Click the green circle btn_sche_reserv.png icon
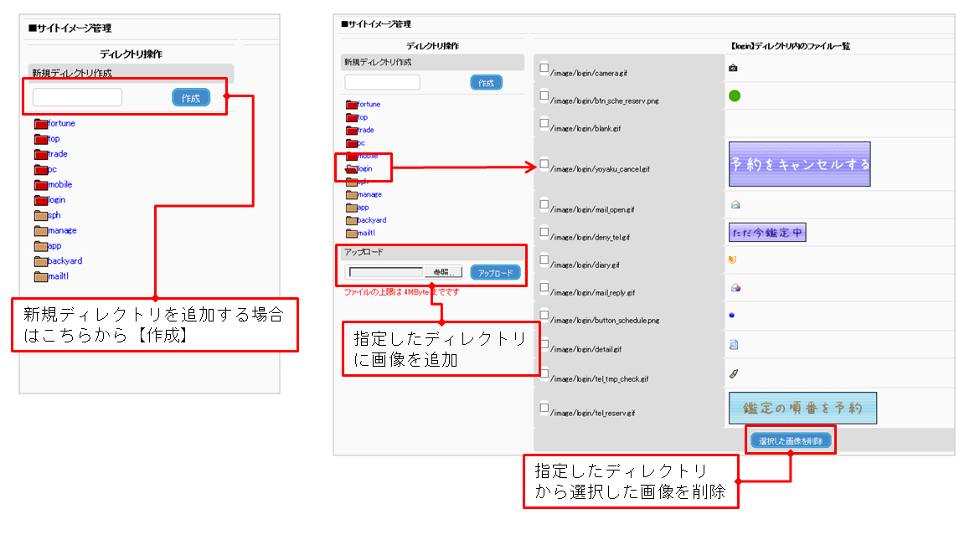This screenshot has width=980, height=540. click(735, 95)
